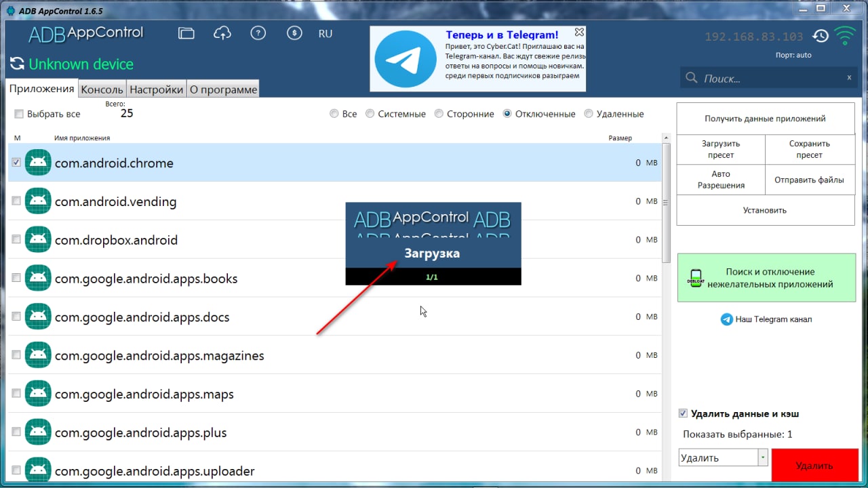Screen dimensions: 868x488
Task: Click Получить данные приложений button
Action: tap(766, 119)
